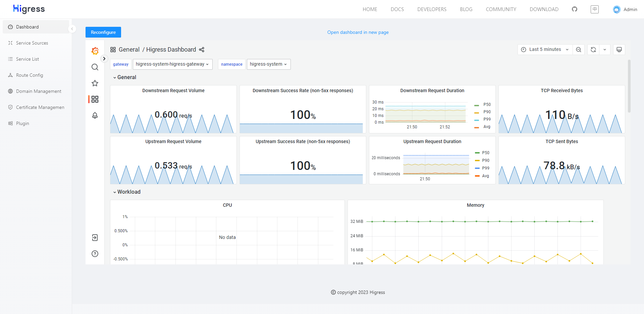Screen dimensions: 644x314
Task: Open Domain Management in the left menu
Action: tap(36, 91)
